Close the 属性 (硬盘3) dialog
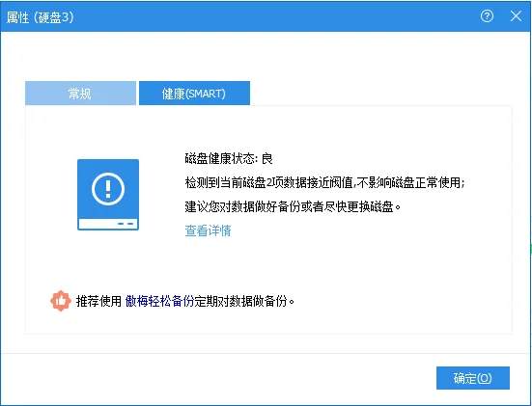 (x=516, y=16)
